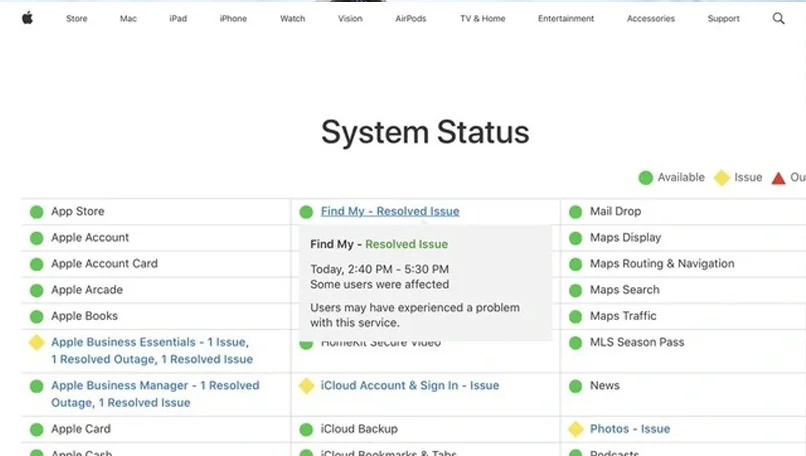Open the TV & Home menu

click(x=483, y=19)
